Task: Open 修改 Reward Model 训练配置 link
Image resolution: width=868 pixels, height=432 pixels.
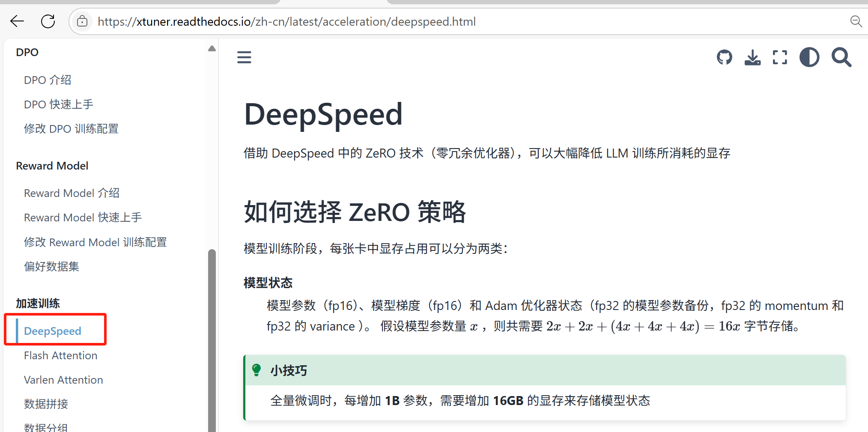Action: tap(95, 242)
